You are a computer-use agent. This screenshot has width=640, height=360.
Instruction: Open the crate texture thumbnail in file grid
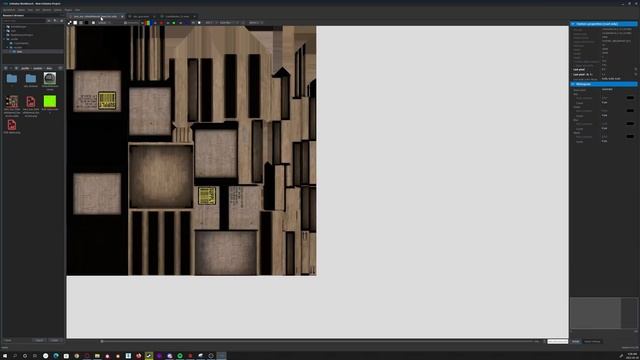[x=12, y=101]
